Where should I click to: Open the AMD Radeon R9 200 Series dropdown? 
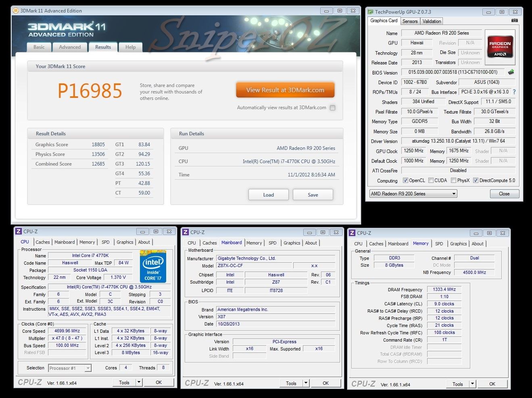(x=413, y=194)
